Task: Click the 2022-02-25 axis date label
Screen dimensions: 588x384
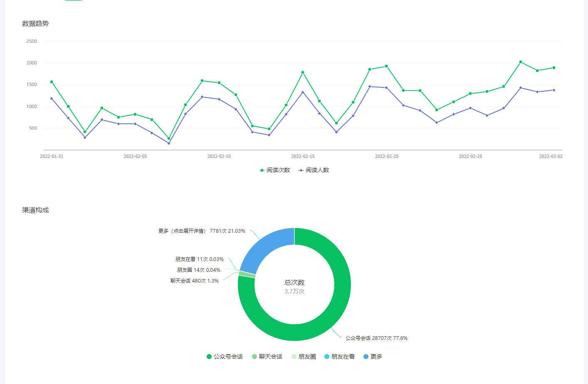Action: coord(470,156)
